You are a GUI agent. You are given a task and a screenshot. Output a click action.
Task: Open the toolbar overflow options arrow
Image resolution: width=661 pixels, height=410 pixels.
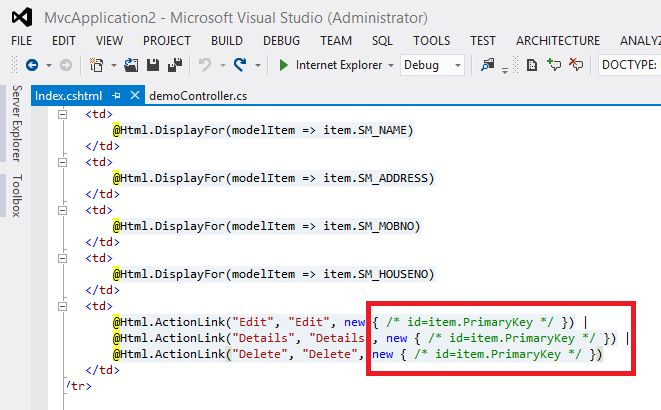505,70
